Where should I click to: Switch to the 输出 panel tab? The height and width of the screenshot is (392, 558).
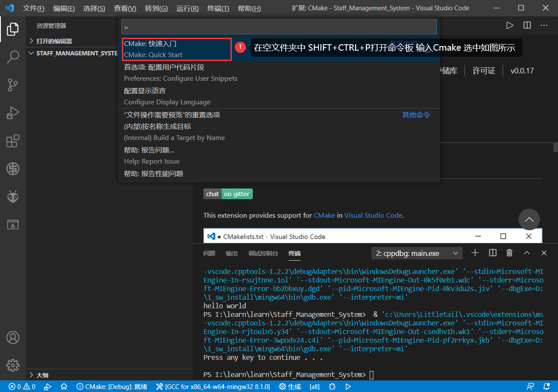tap(232, 253)
